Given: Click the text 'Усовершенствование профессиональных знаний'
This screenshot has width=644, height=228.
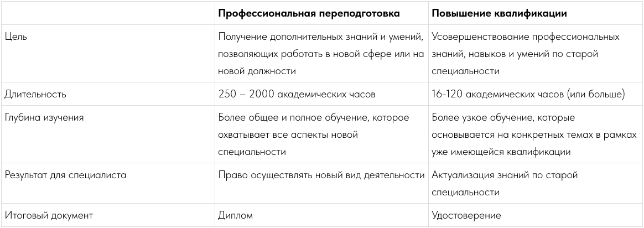Looking at the screenshot, I should click(525, 45).
